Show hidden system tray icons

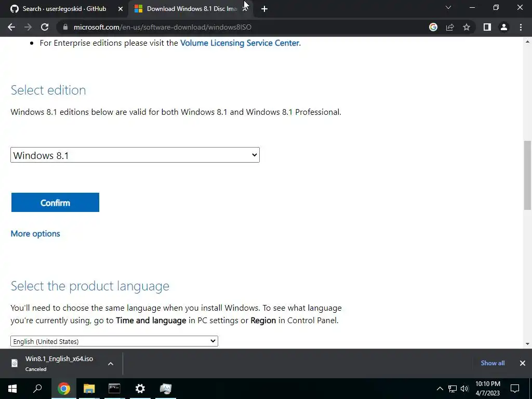[440, 389]
